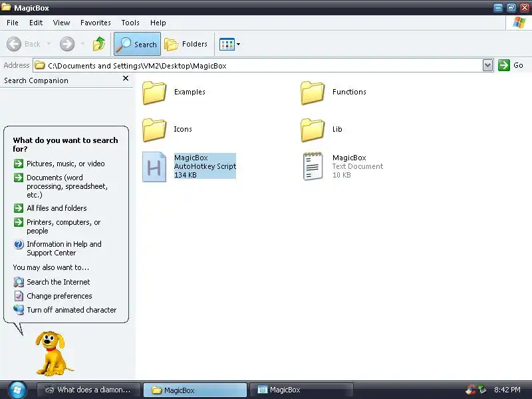
Task: Toggle the Search toolbar button
Action: pyautogui.click(x=138, y=44)
